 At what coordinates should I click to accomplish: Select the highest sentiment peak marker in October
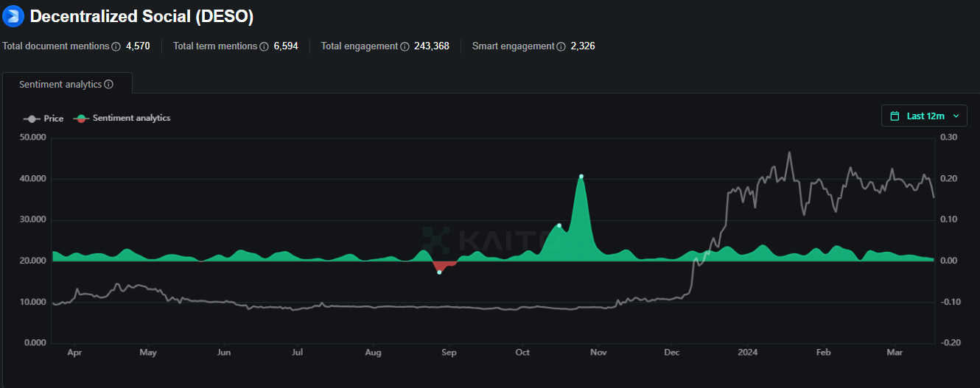pos(581,176)
